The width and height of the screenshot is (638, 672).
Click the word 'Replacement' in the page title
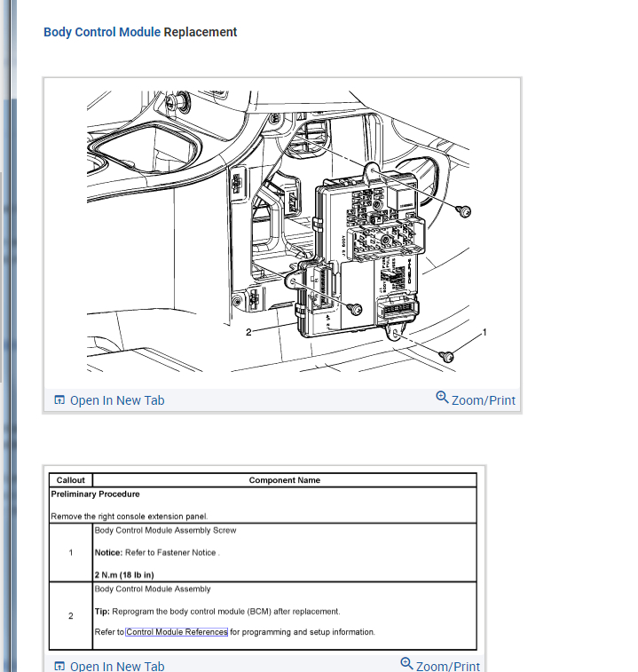201,32
